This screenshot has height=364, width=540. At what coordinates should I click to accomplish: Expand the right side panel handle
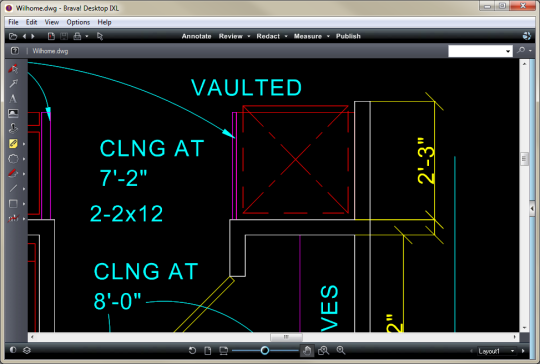(x=532, y=208)
